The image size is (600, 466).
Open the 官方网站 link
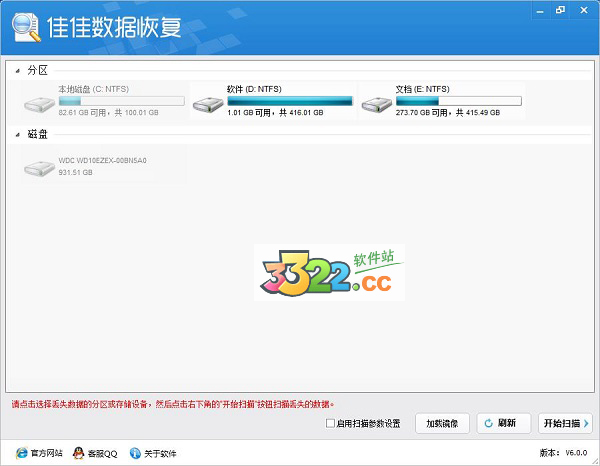46,453
